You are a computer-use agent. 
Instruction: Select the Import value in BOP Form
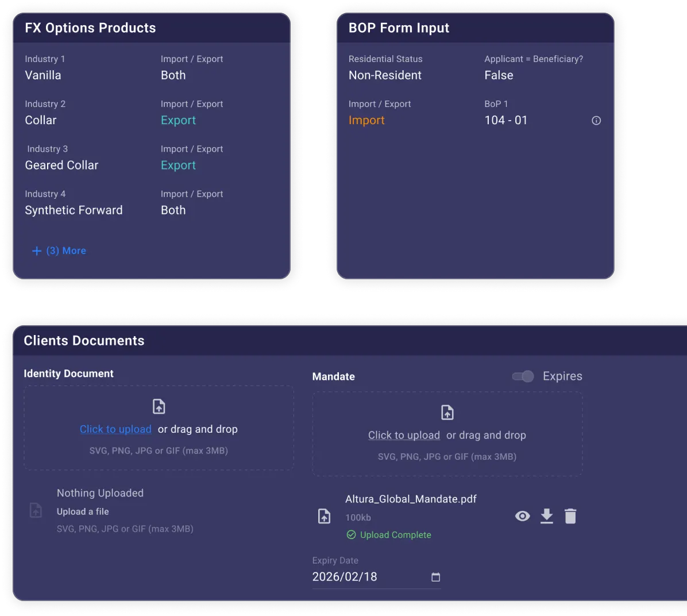366,121
